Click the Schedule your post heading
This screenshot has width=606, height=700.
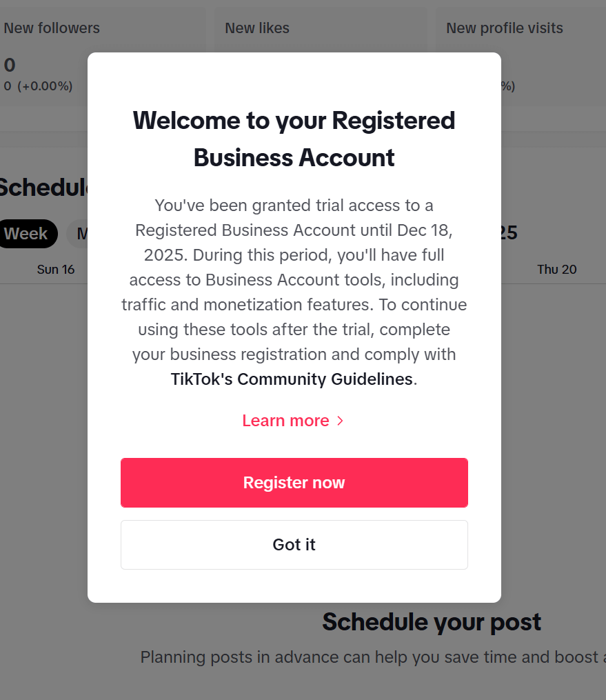(x=431, y=621)
